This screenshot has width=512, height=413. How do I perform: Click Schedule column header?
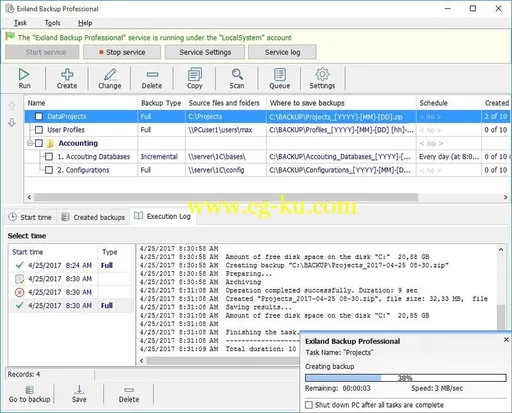(x=449, y=103)
